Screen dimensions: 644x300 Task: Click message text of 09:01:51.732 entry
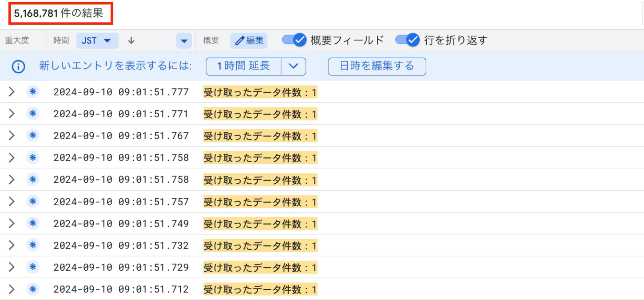point(260,246)
